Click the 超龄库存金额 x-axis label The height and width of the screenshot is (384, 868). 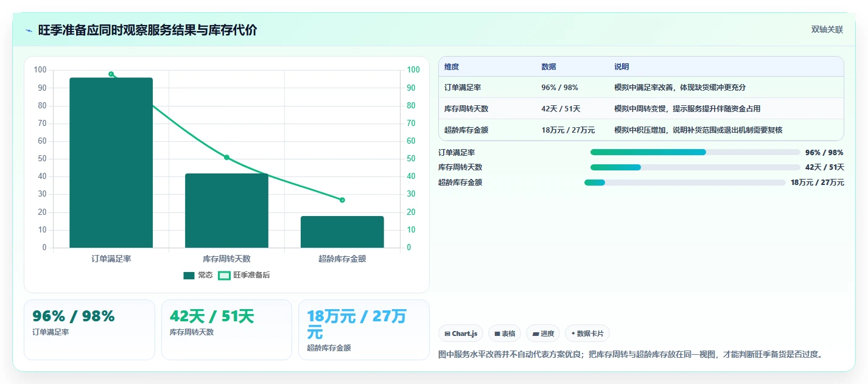tap(342, 259)
